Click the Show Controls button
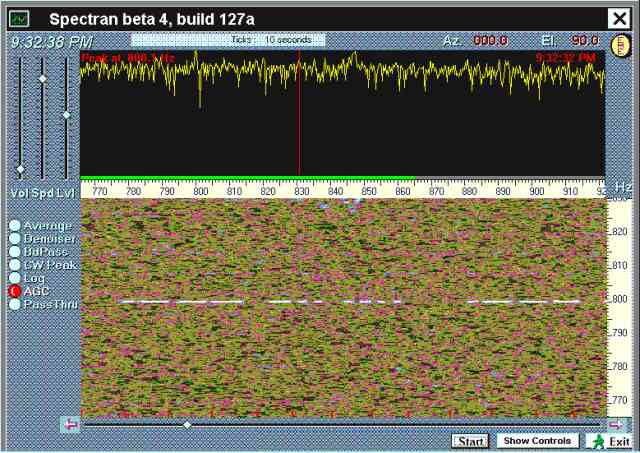The width and height of the screenshot is (640, 453). [537, 441]
